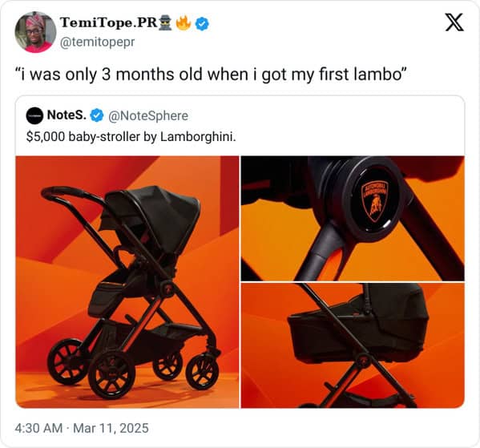Viewport: 480px width, 448px height.
Task: Click NoteS. blue verified badge
Action: (97, 115)
